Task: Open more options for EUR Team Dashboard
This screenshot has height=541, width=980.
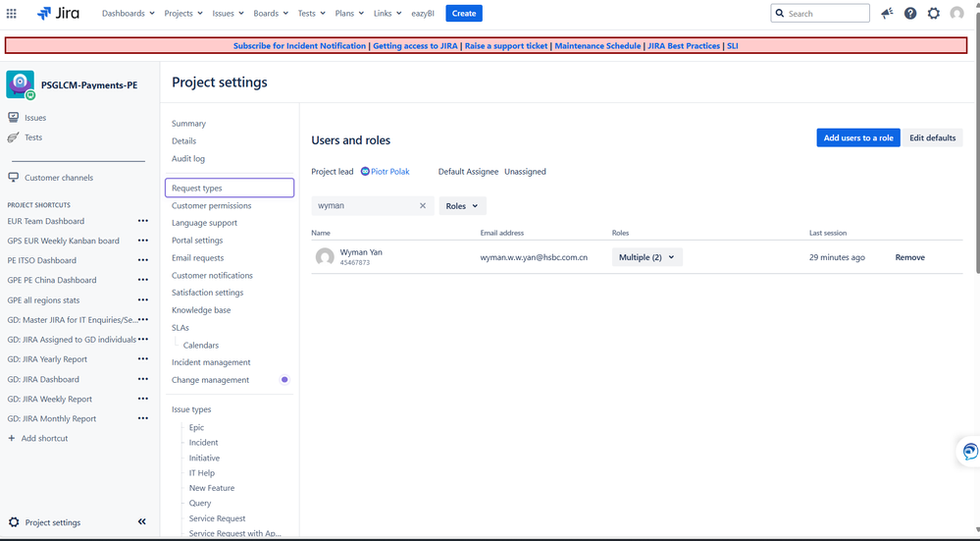Action: pyautogui.click(x=143, y=221)
